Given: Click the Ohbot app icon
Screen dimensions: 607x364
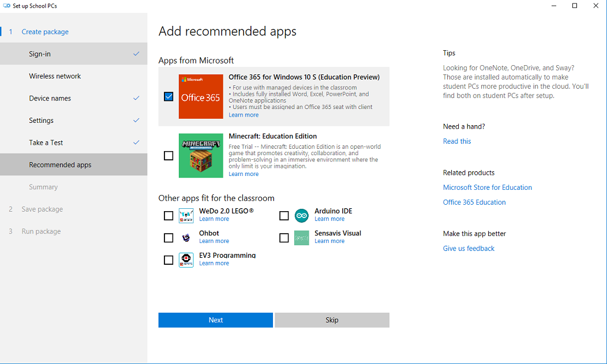Looking at the screenshot, I should coord(186,238).
